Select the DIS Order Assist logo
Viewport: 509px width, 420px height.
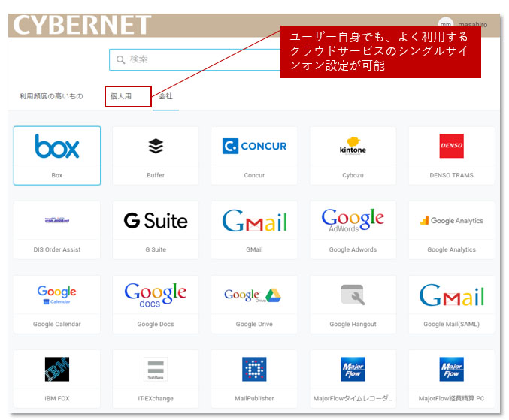pyautogui.click(x=57, y=221)
